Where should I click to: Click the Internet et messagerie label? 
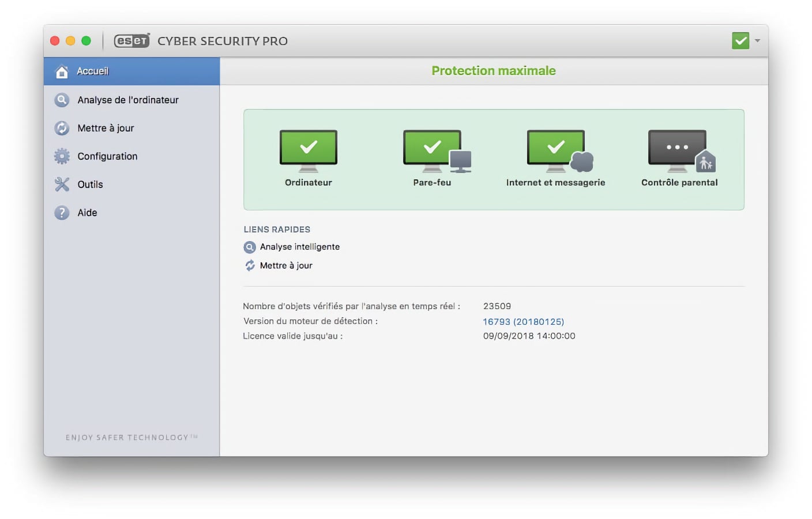click(556, 182)
